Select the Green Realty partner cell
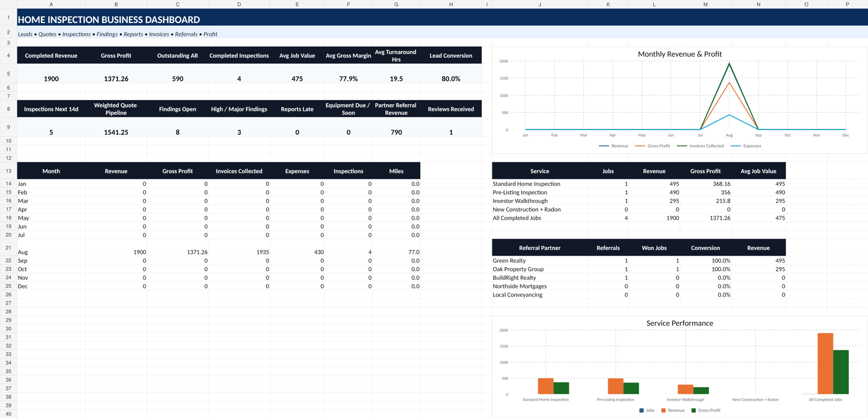 click(540, 261)
